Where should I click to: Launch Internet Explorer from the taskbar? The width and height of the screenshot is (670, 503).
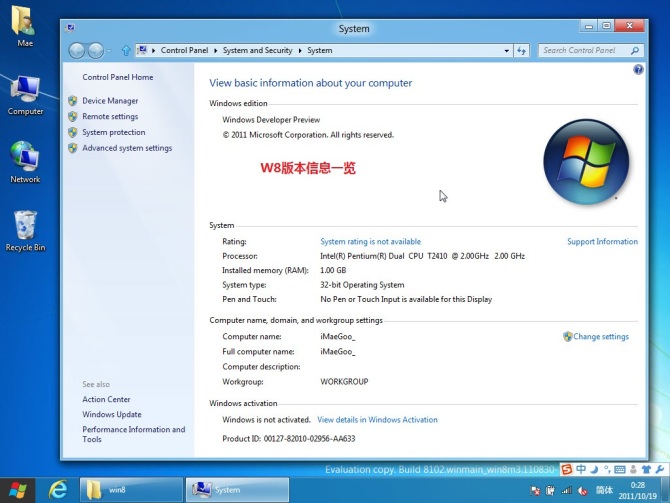point(58,490)
